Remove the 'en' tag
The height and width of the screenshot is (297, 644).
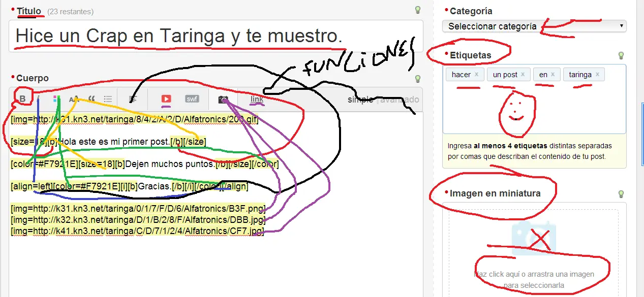click(x=553, y=74)
